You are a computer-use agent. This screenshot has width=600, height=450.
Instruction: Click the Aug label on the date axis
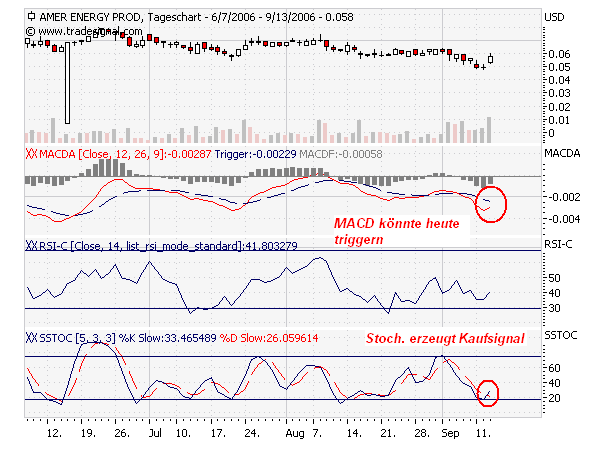click(x=295, y=433)
